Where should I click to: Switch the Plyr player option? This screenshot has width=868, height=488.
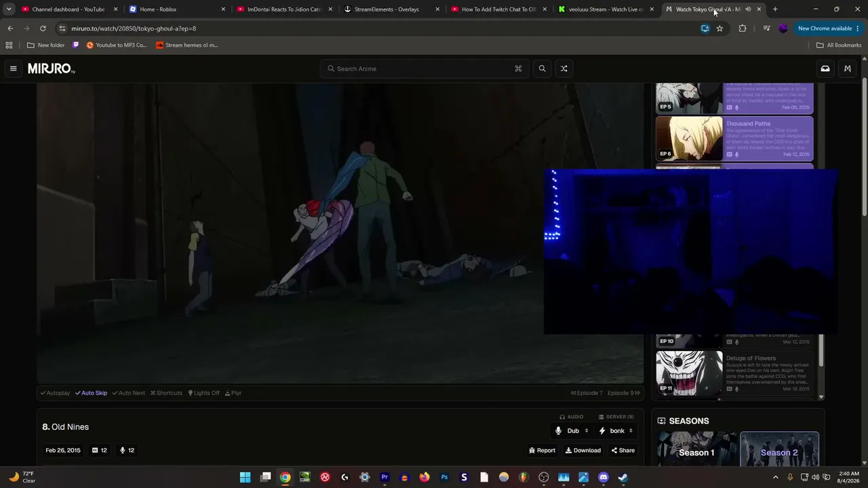[x=233, y=393]
